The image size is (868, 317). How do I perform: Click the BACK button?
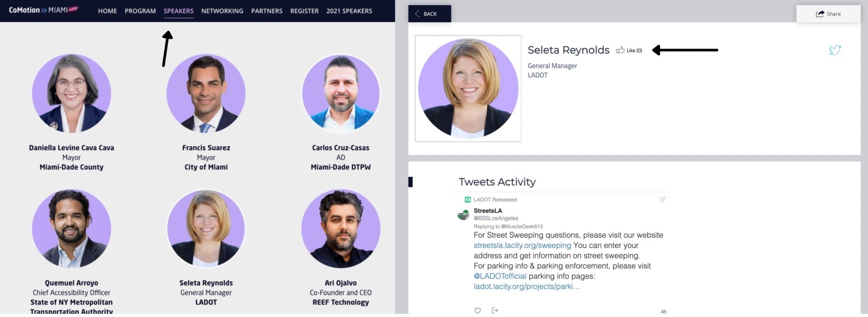pos(430,14)
